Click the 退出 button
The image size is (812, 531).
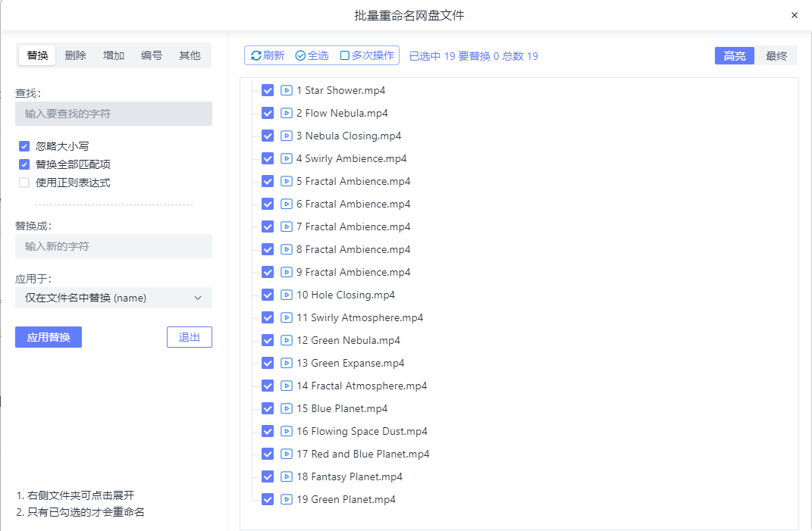point(190,337)
